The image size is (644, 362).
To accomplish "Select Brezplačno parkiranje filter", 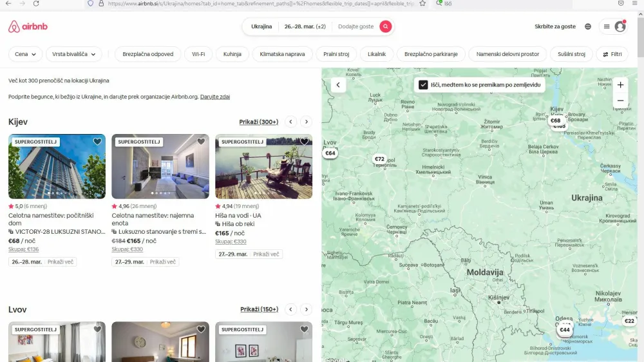I will (431, 54).
